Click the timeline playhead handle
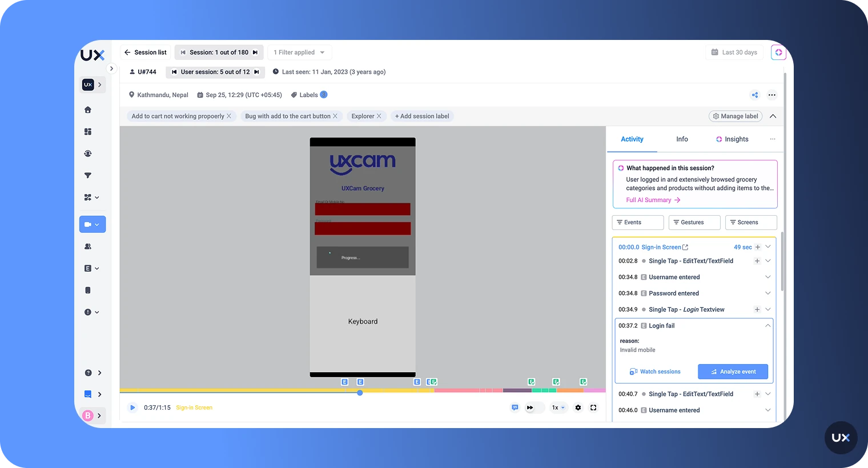 click(360, 393)
